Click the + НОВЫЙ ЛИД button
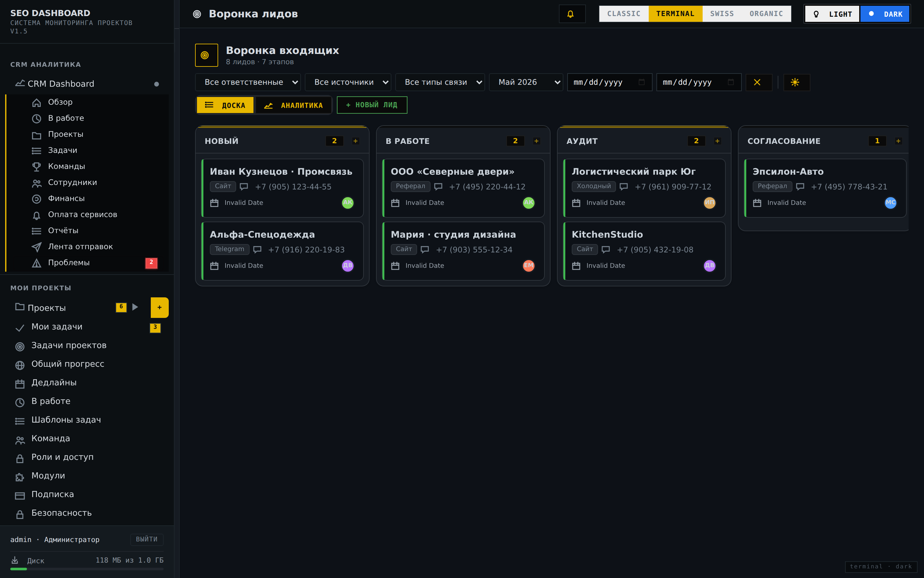Screen dimensions: 924x578 coord(372,105)
